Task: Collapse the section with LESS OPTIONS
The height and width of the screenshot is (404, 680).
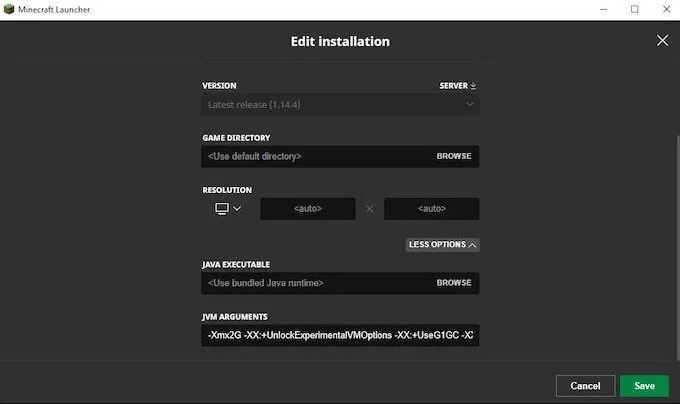Action: point(442,244)
